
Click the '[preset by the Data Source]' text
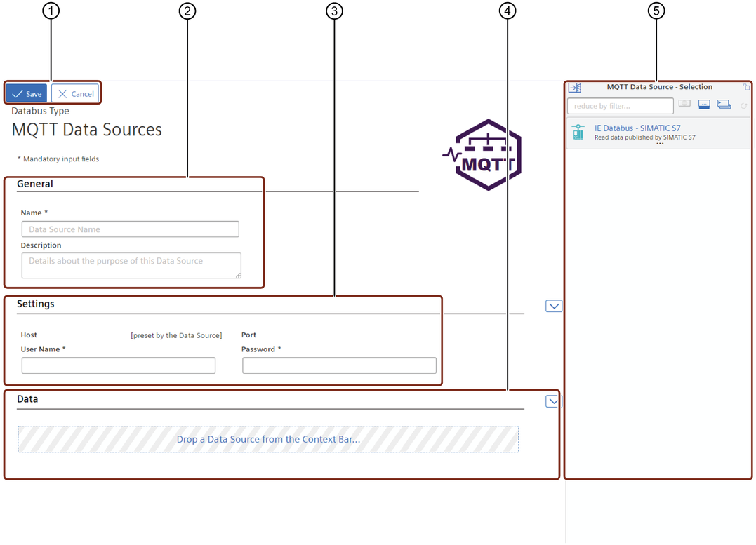176,335
